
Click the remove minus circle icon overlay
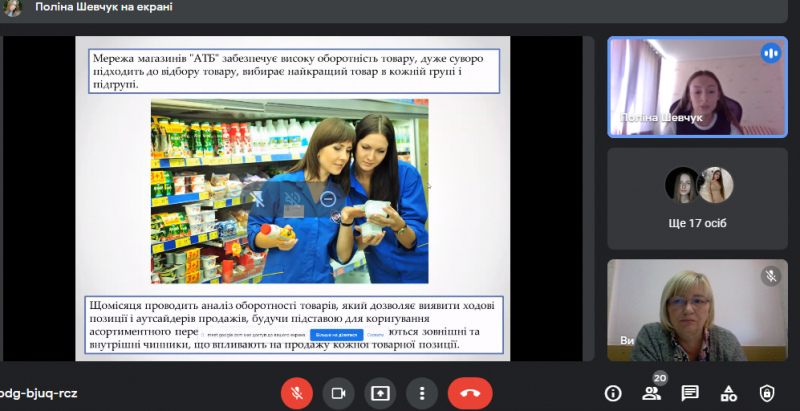point(328,199)
